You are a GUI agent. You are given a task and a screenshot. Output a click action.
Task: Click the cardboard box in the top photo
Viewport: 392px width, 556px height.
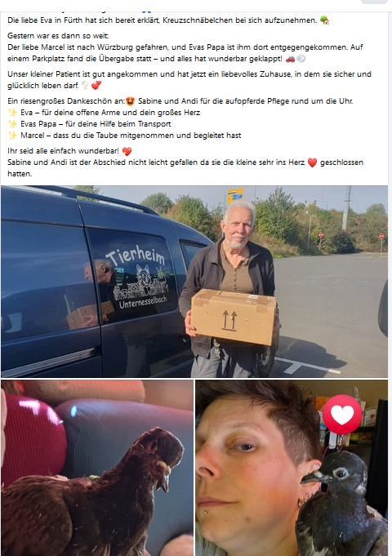click(x=234, y=317)
